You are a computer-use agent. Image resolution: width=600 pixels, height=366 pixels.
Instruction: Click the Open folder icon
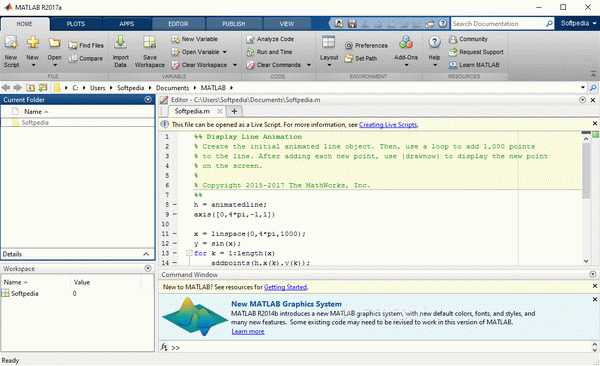click(x=54, y=43)
